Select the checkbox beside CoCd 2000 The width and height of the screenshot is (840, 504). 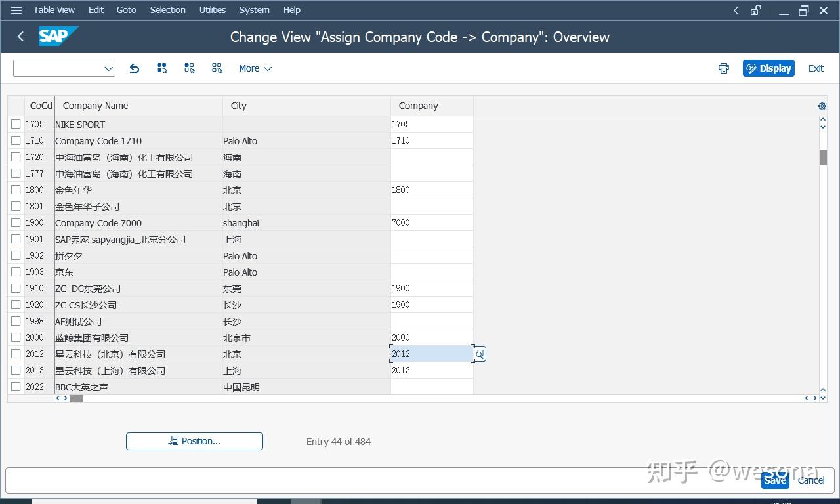click(16, 337)
